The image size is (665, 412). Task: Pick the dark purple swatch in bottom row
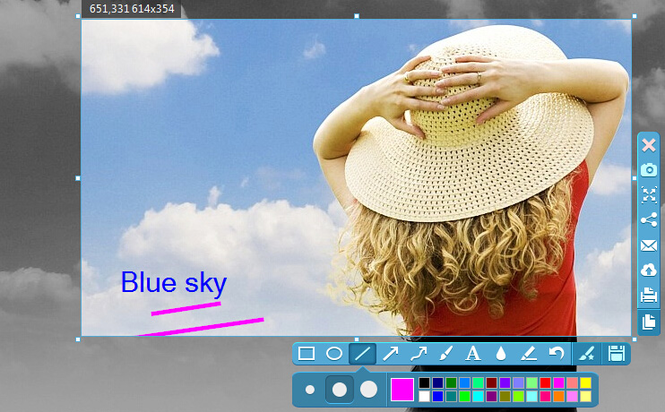point(492,396)
